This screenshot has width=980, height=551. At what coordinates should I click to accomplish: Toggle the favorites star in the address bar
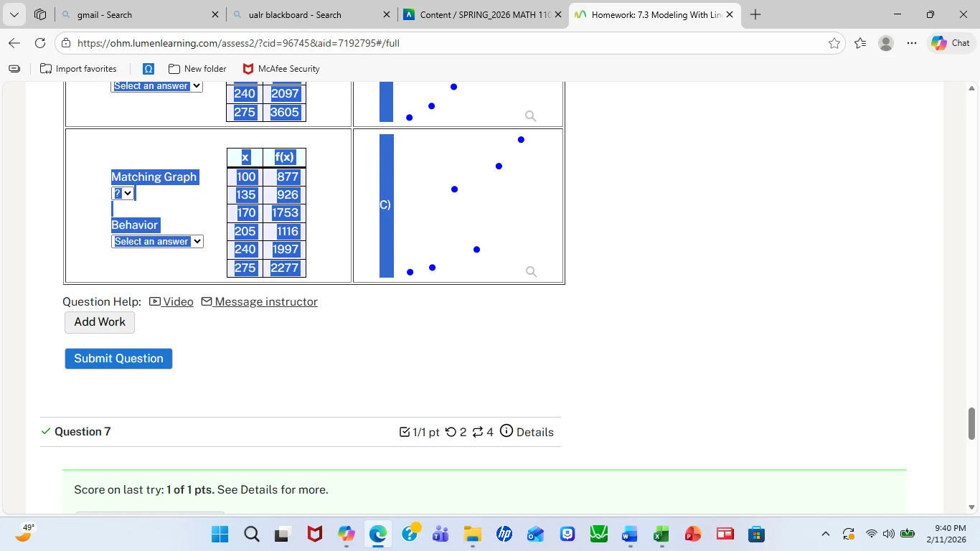point(834,43)
